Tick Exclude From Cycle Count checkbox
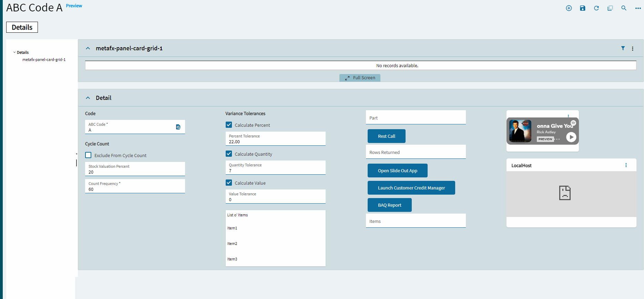The image size is (644, 299). pyautogui.click(x=89, y=155)
